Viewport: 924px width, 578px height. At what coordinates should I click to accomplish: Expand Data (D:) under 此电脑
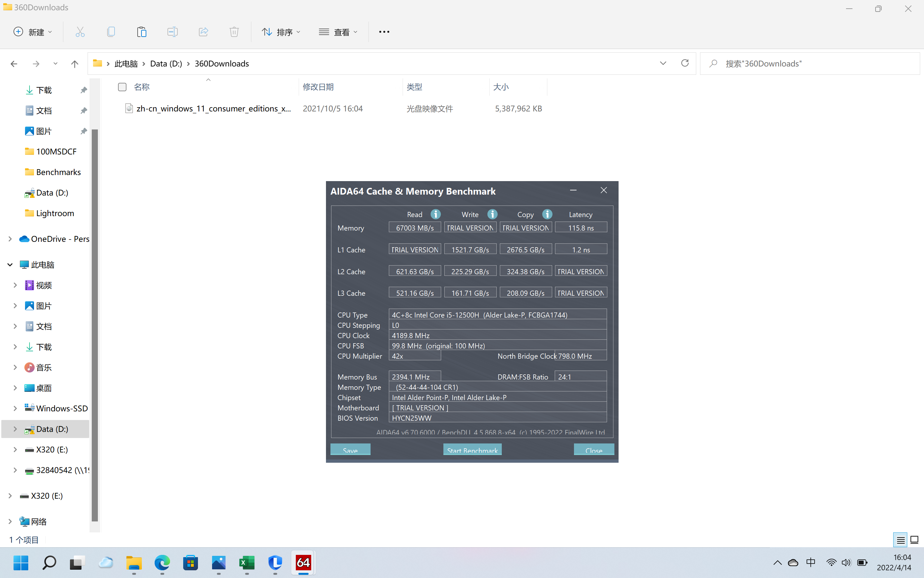click(x=15, y=429)
